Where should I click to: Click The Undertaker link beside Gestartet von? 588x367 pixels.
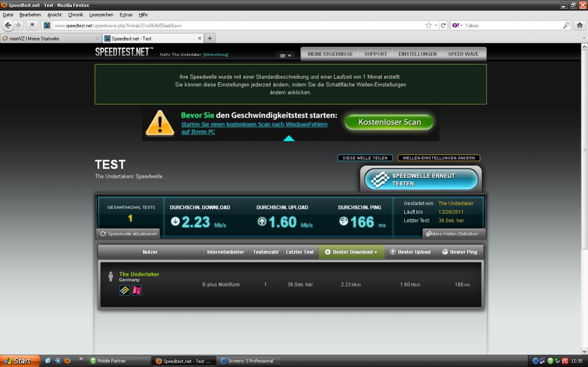coord(456,203)
